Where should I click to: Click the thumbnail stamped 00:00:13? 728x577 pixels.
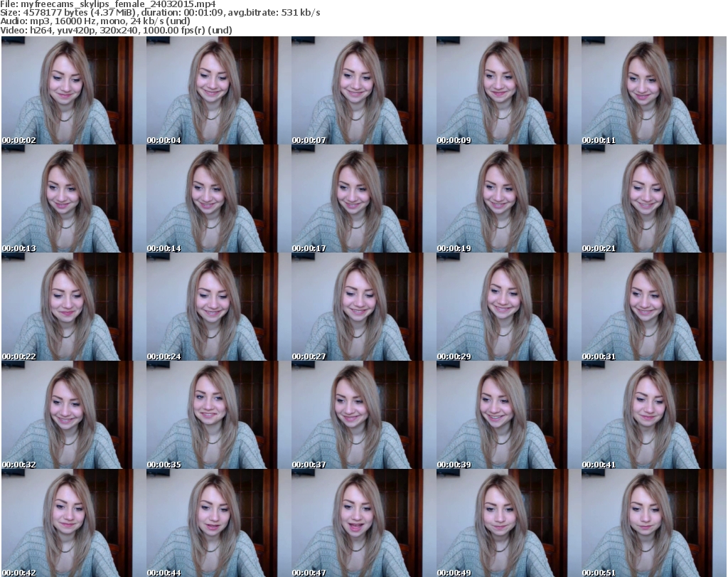click(x=73, y=198)
